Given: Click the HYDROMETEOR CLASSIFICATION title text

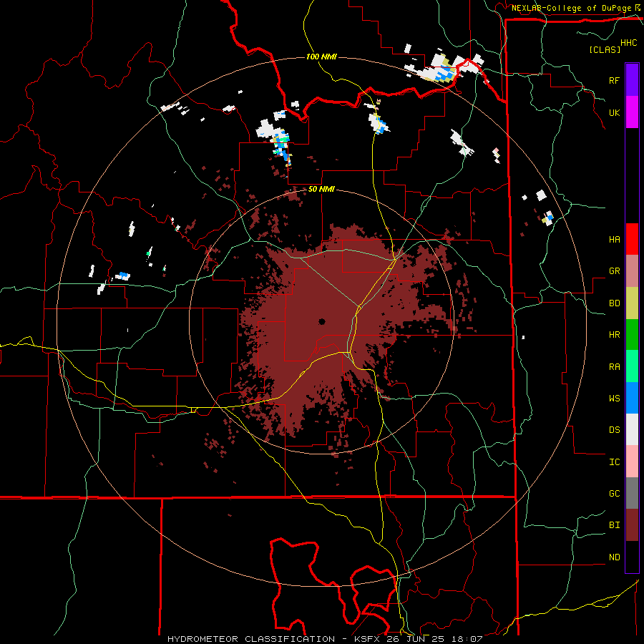Looking at the screenshot, I should click(x=251, y=639).
